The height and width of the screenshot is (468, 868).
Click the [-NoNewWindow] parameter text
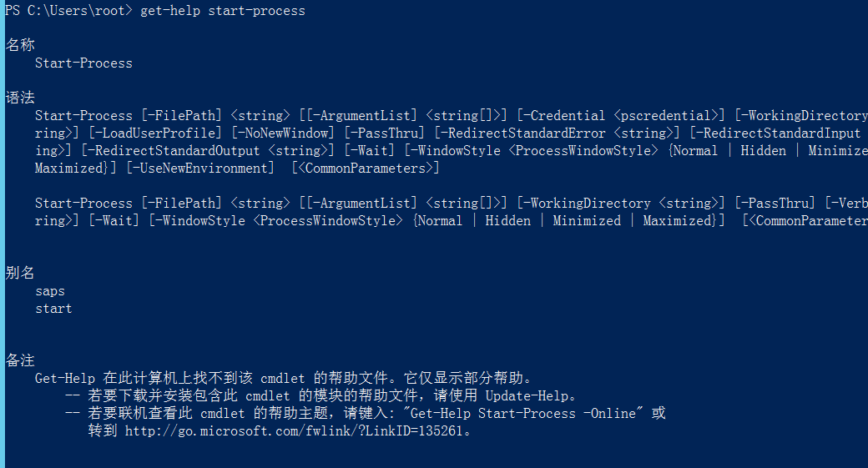pos(283,133)
